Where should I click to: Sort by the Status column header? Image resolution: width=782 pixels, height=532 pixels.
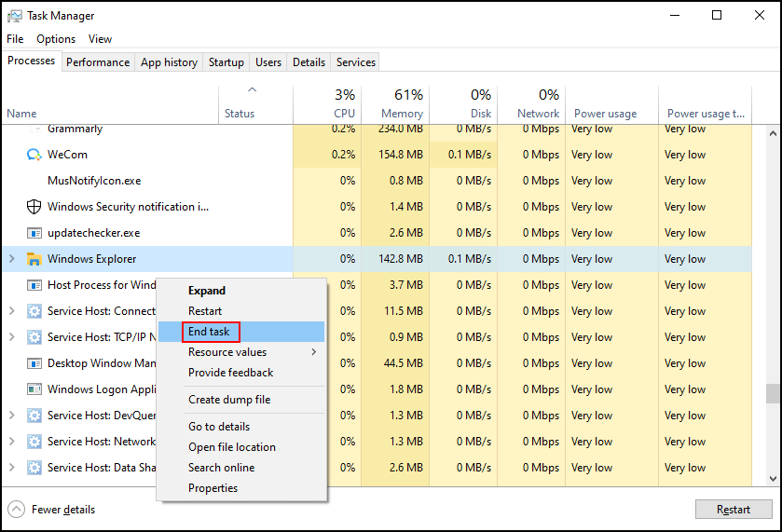pos(255,104)
